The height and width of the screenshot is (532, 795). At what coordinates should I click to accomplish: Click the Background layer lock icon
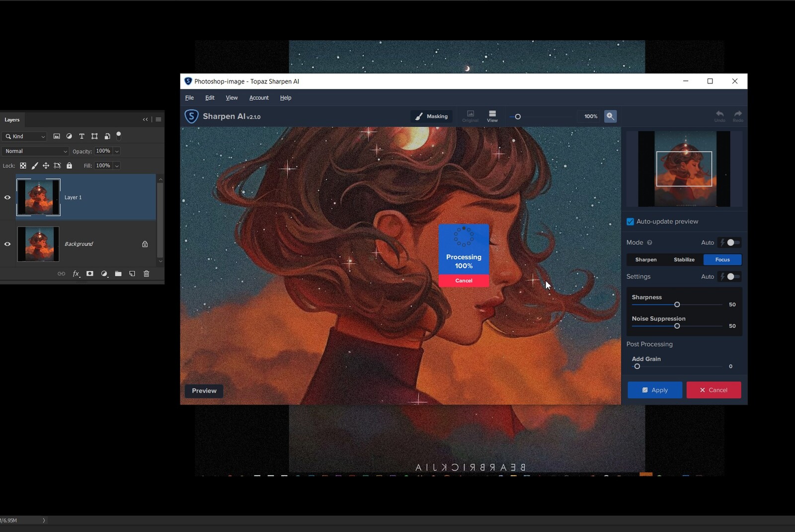[x=145, y=244]
